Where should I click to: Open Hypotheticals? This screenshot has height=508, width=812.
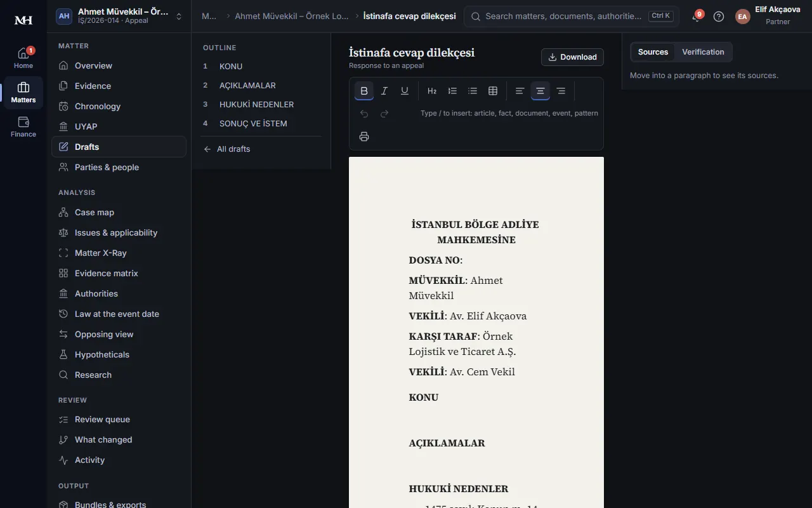(119, 354)
